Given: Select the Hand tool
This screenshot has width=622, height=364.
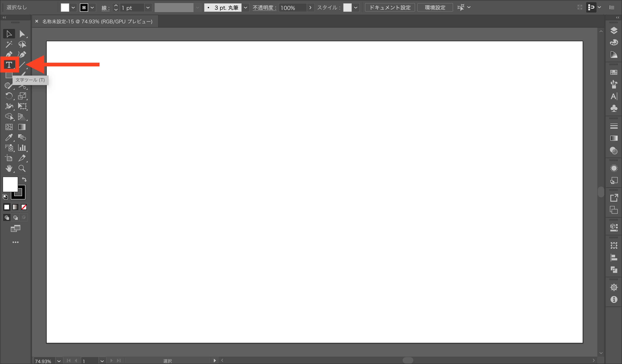Looking at the screenshot, I should pyautogui.click(x=9, y=168).
